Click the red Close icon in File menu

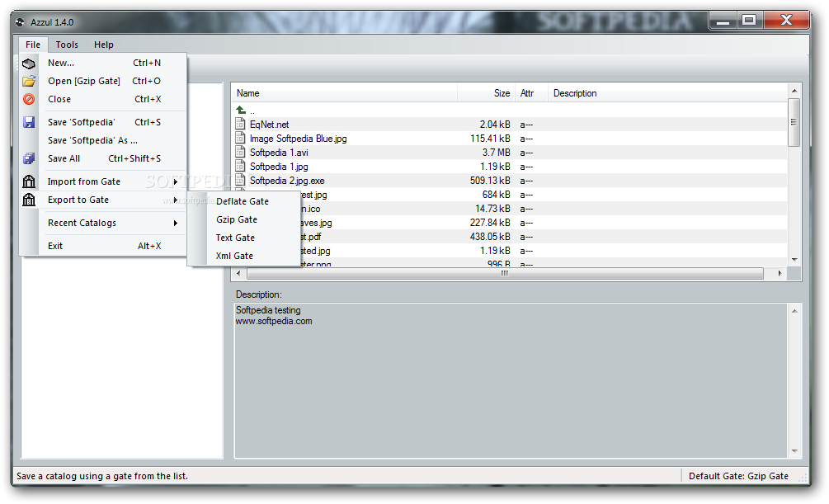pos(29,100)
